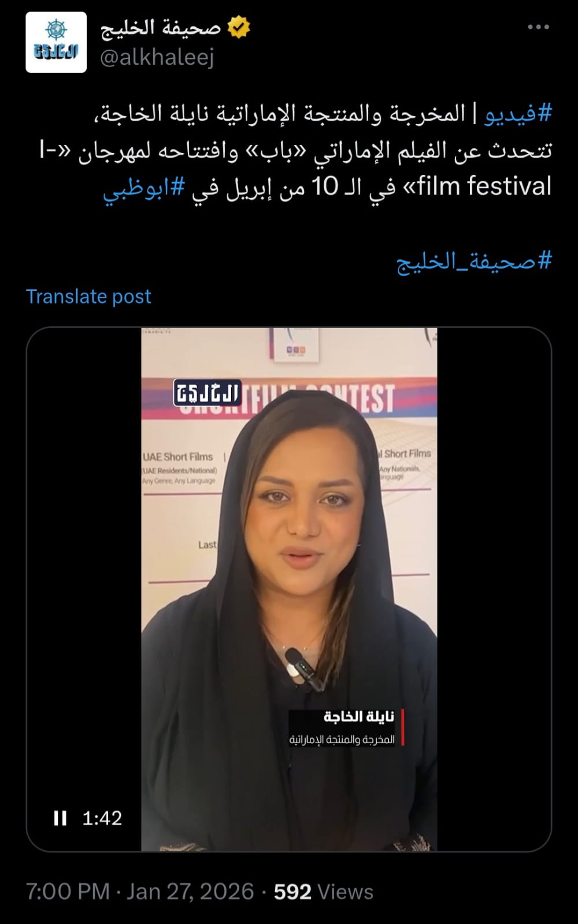
Task: Open the @alkhaleej handle
Action: click(157, 57)
